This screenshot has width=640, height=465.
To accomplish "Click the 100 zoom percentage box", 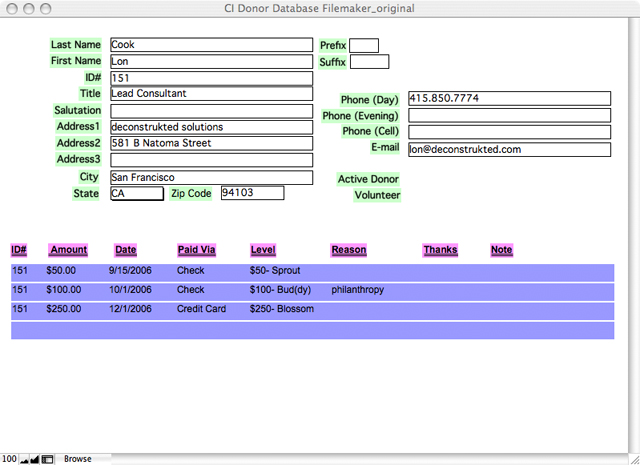I will coord(8,459).
